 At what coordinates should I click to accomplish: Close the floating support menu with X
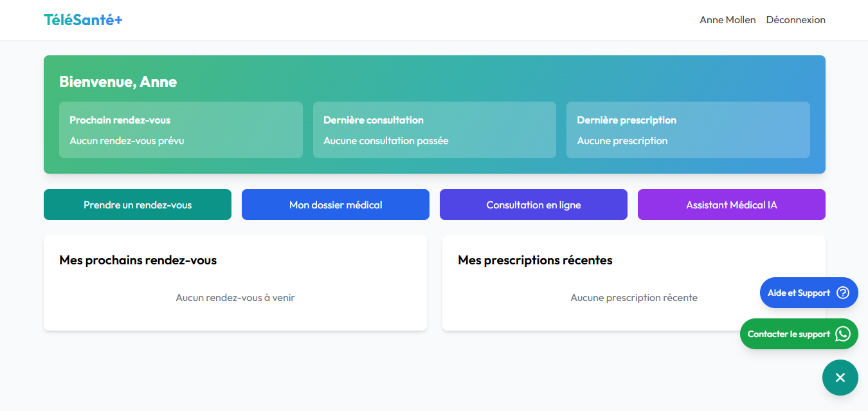pos(840,378)
